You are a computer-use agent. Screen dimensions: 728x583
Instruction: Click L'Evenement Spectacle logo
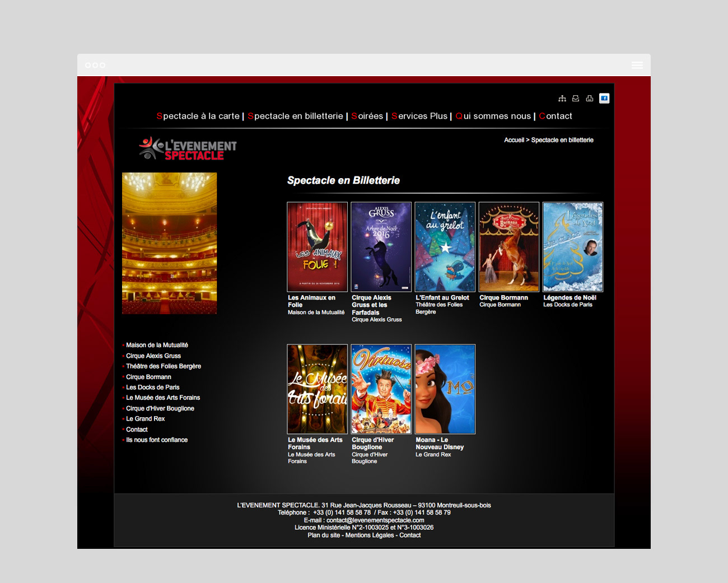pyautogui.click(x=188, y=148)
